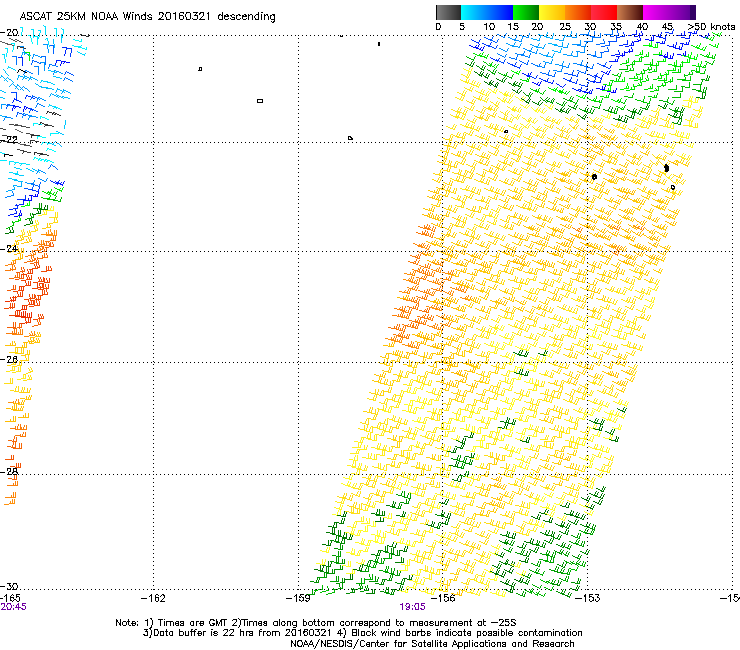Viewport: 740px width, 650px height.
Task: Click the cyan-blue 5-15 knots color band
Action: pos(487,12)
